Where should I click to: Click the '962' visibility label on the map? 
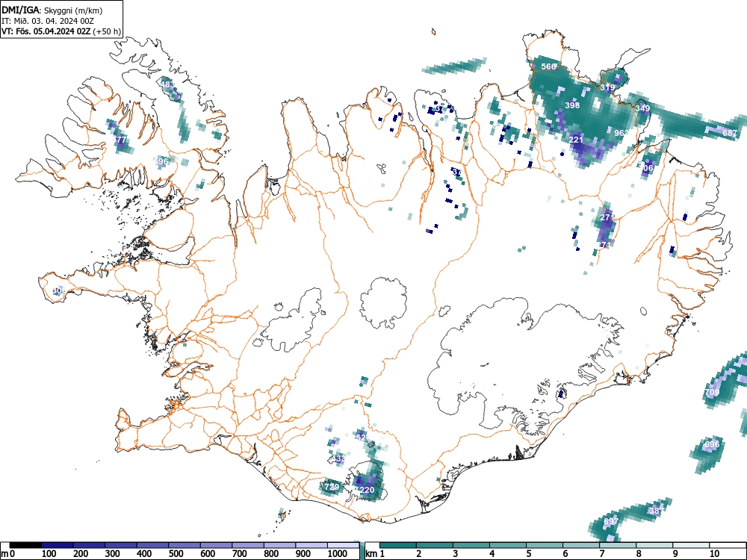tap(621, 132)
